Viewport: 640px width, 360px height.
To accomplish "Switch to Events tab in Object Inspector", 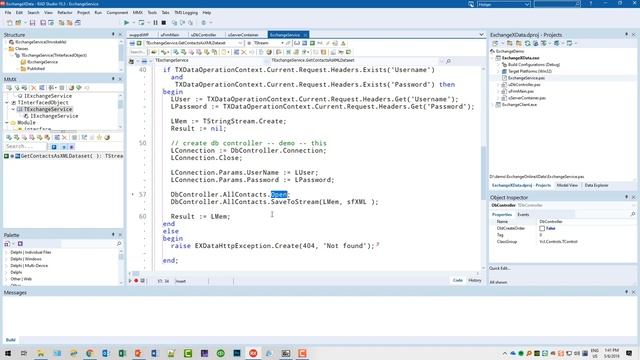I will (523, 215).
